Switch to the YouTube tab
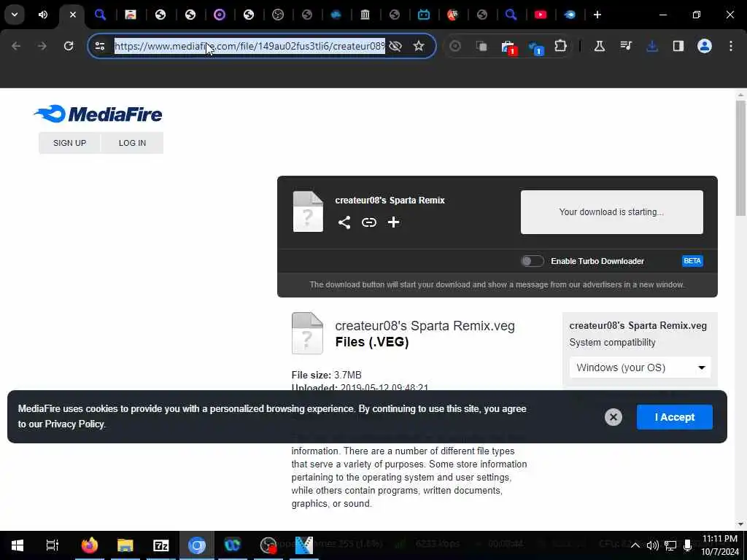 [541, 15]
